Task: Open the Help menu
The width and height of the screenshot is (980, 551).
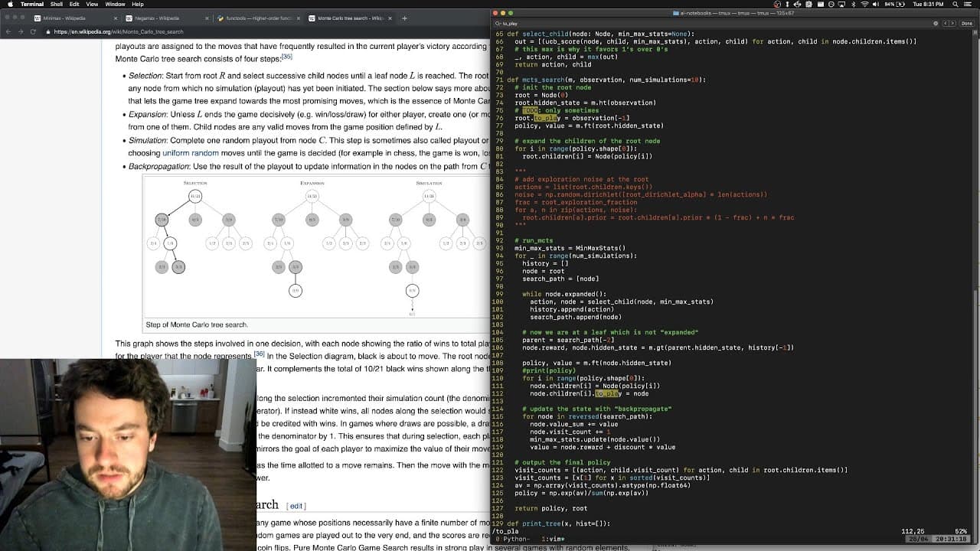Action: (x=138, y=5)
